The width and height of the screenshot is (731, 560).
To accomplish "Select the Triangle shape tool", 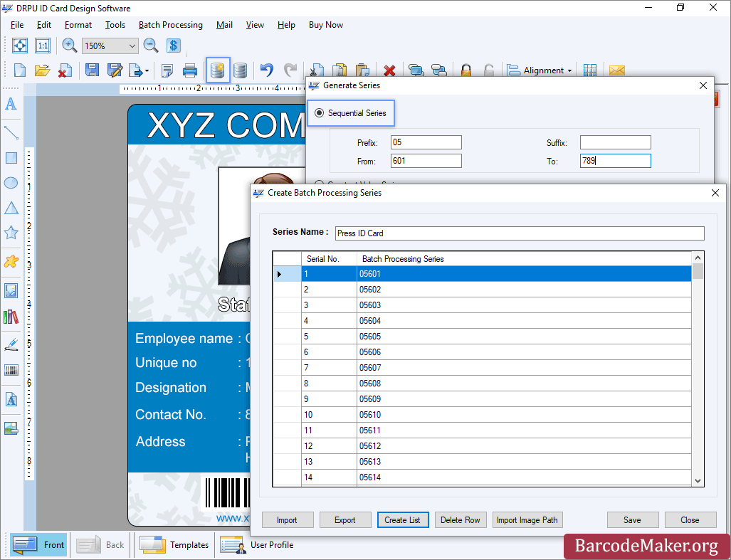I will (11, 208).
